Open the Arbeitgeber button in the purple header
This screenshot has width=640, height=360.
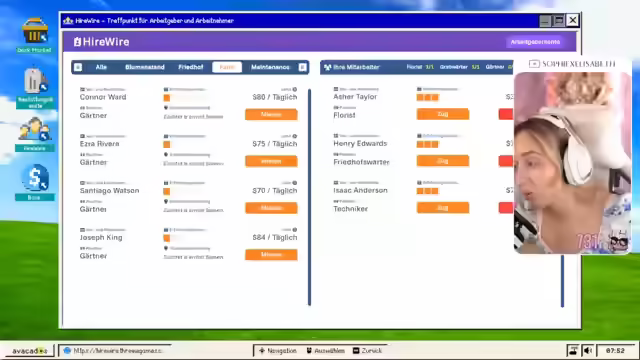[x=535, y=42]
